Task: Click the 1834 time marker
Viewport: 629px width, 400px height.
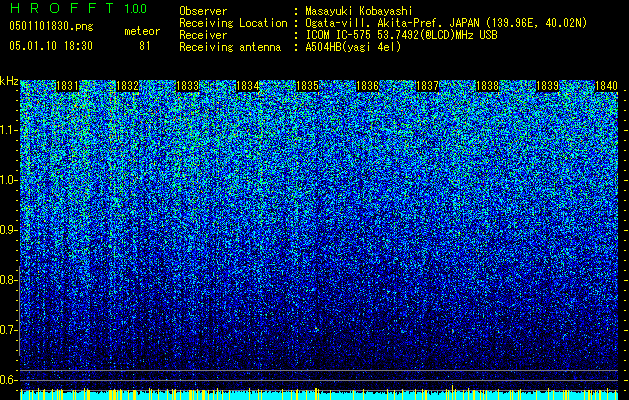Action: click(x=248, y=86)
